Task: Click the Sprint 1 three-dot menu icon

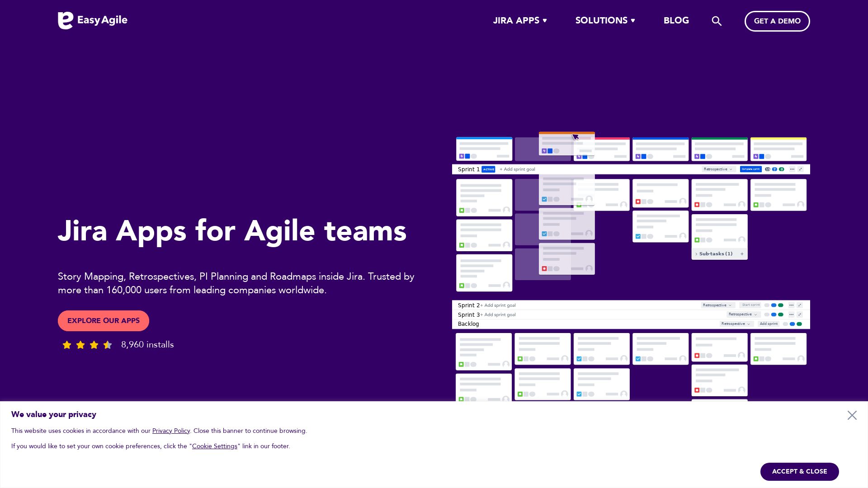Action: click(x=792, y=169)
